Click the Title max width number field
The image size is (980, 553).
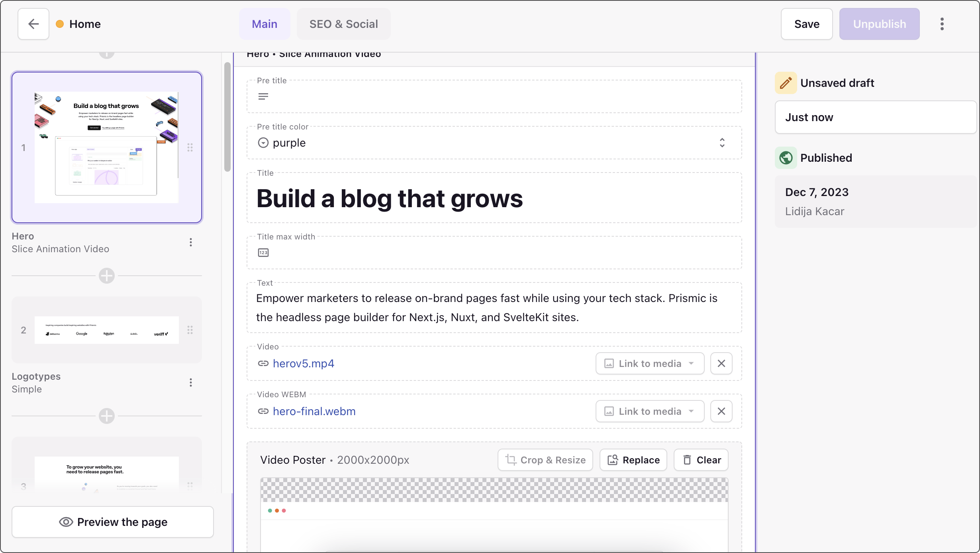[494, 253]
